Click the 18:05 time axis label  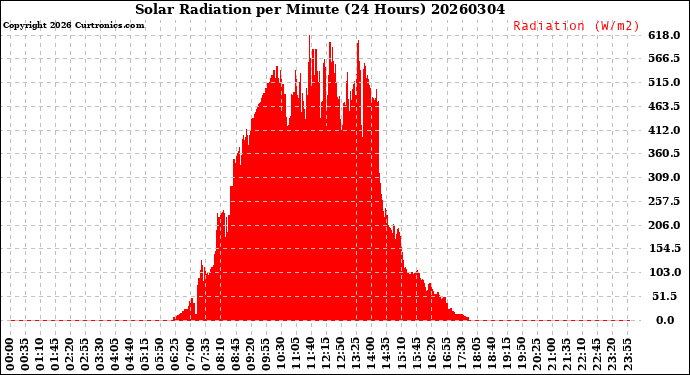[476, 355]
